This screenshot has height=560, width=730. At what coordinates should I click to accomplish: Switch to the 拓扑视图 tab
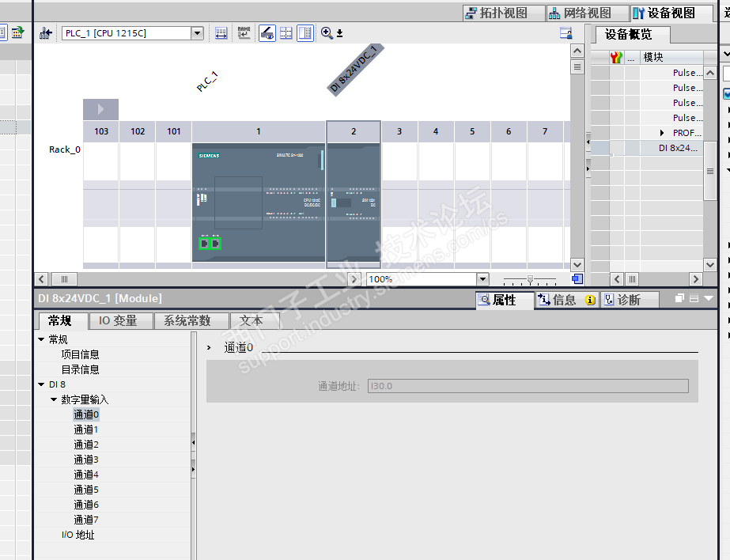(x=504, y=13)
